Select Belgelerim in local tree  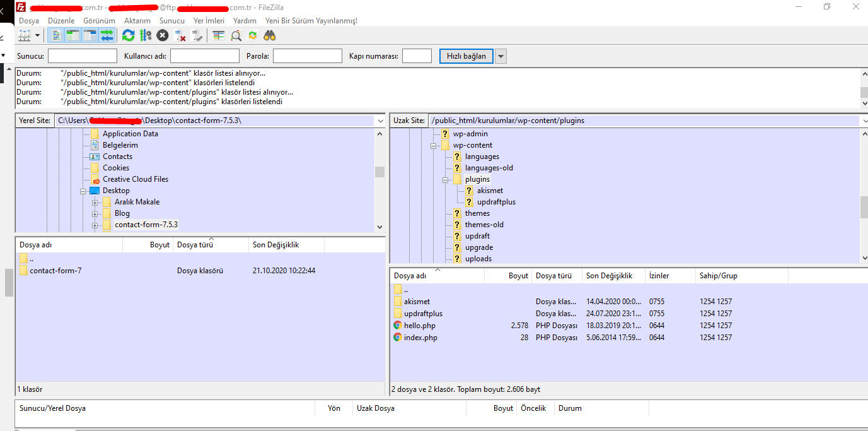pos(120,145)
